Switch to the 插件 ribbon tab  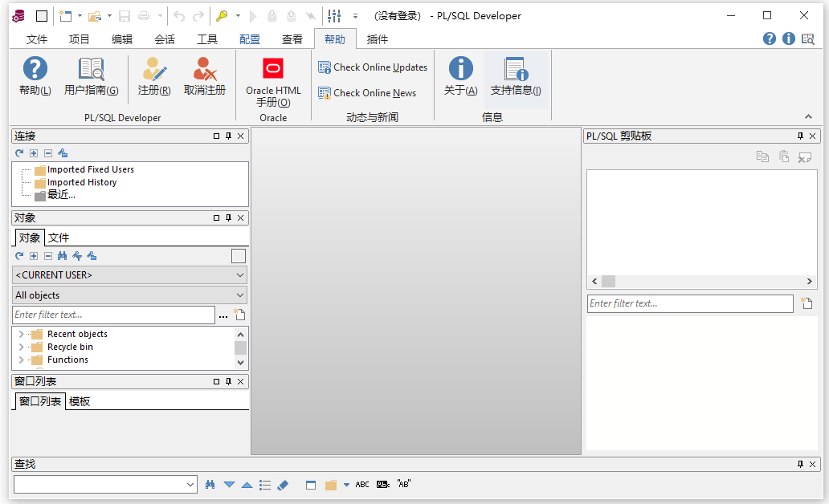tap(377, 39)
